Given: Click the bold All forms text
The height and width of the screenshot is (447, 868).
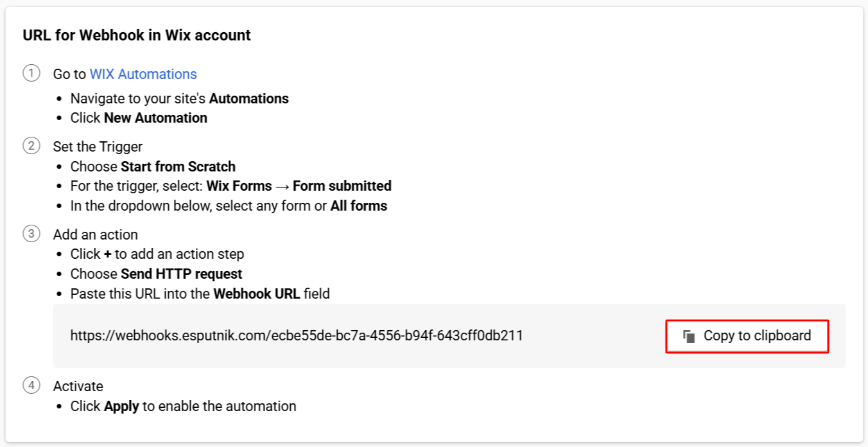Looking at the screenshot, I should click(x=359, y=206).
